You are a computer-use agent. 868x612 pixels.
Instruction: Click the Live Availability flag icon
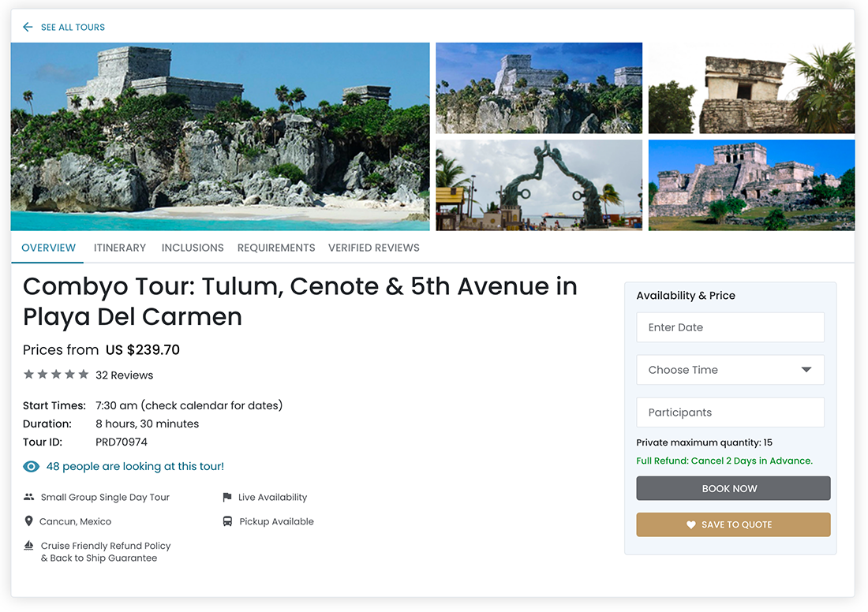[x=227, y=498]
